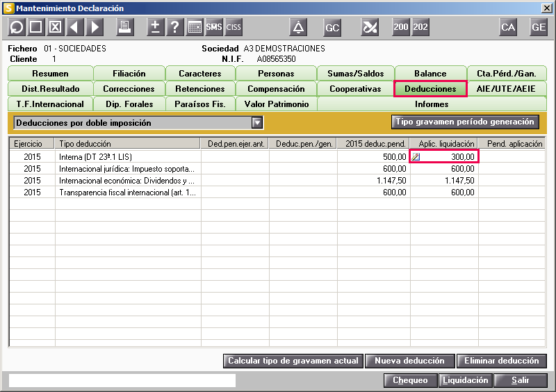Click Tipo gravamen período generación button
This screenshot has width=556, height=392.
coord(465,122)
